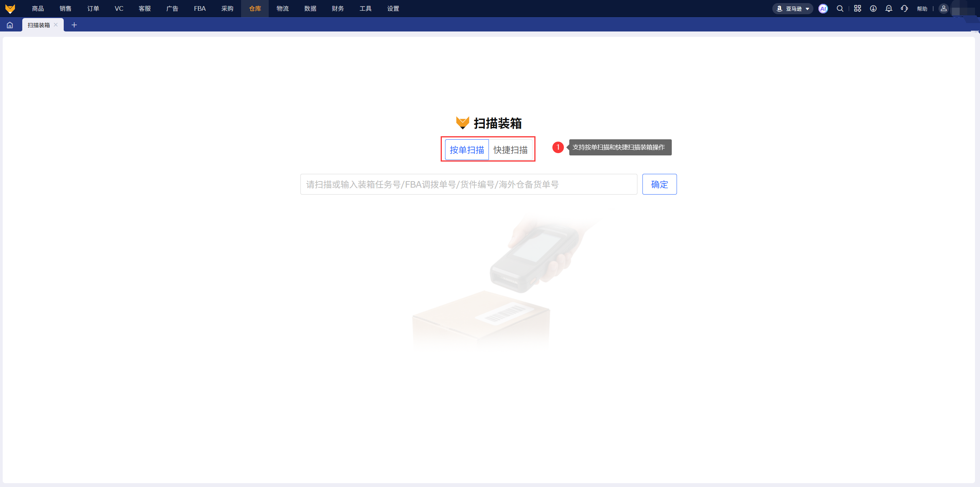Open the user profile icon

coord(944,8)
